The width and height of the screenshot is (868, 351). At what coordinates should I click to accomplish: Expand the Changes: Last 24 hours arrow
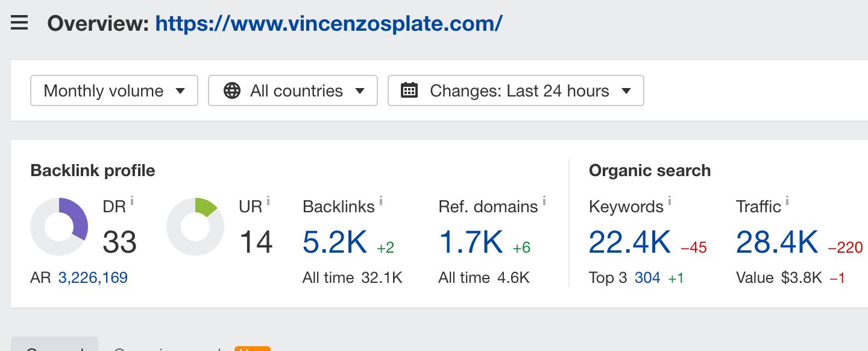coord(626,91)
